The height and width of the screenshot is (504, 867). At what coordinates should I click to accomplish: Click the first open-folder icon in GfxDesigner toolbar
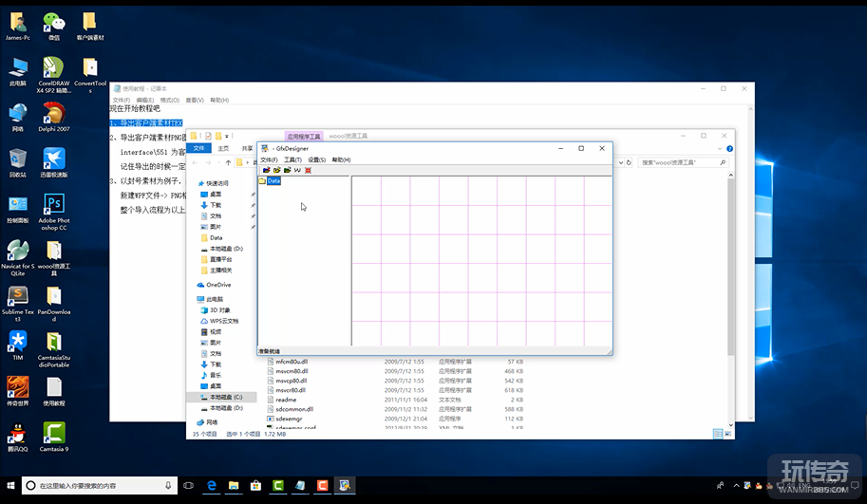coord(266,170)
